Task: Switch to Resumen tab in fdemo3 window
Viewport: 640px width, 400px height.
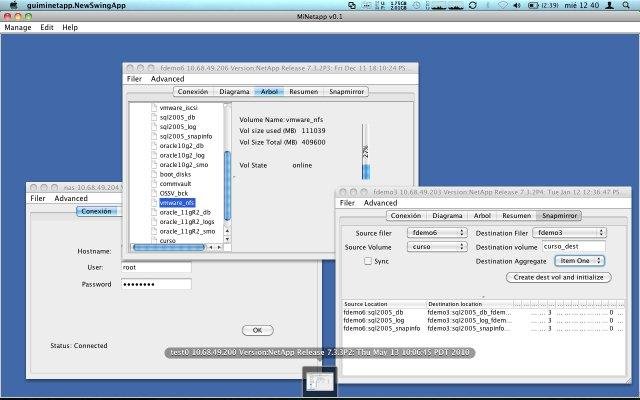Action: (517, 216)
